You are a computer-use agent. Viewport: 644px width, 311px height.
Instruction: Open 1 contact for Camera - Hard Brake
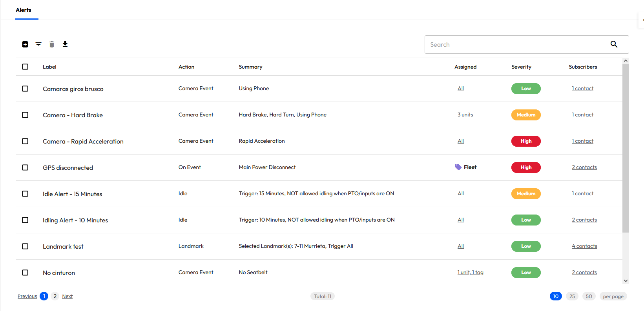pos(582,115)
